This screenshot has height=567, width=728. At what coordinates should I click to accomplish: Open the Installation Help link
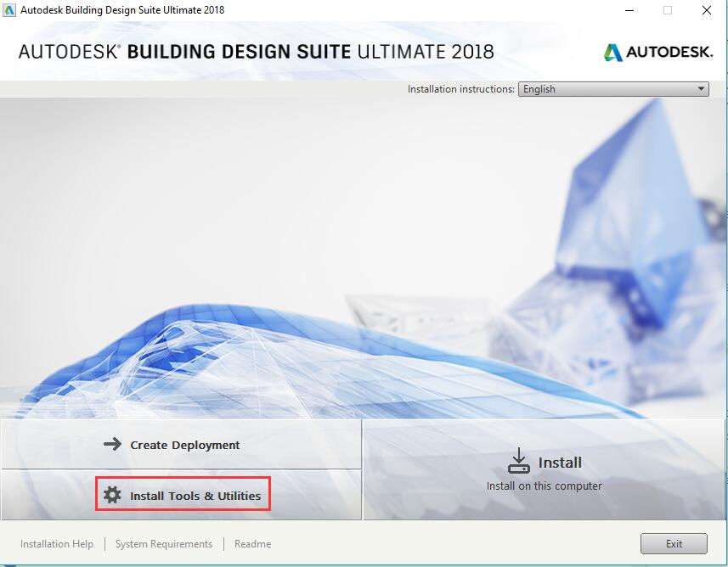[x=57, y=544]
